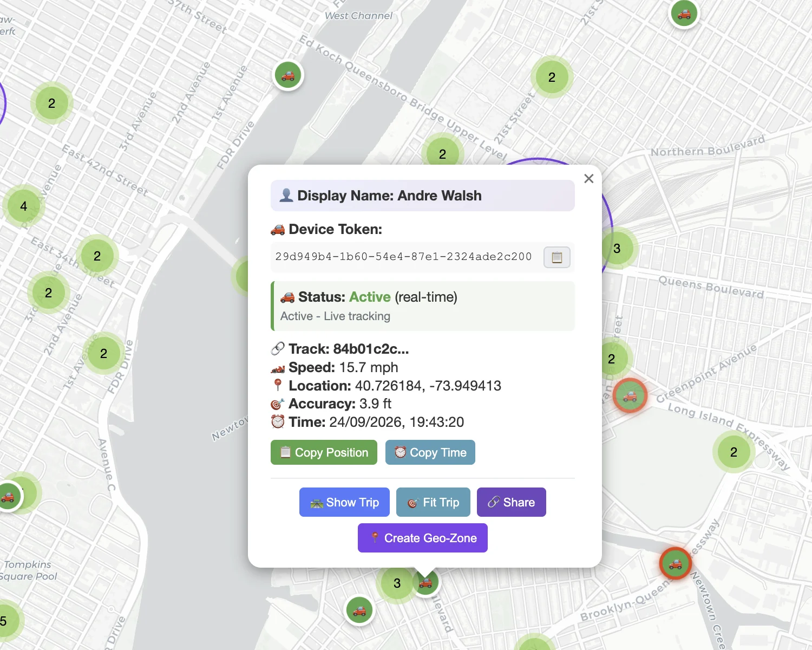
Task: Open cluster 2 on East 34th Street label
Action: click(97, 256)
